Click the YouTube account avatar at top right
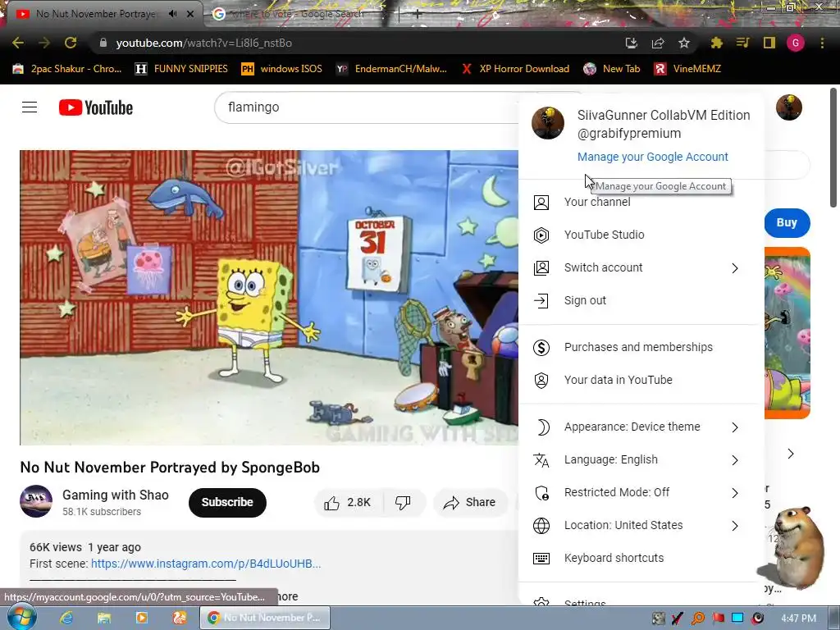The height and width of the screenshot is (630, 840). pyautogui.click(x=788, y=107)
